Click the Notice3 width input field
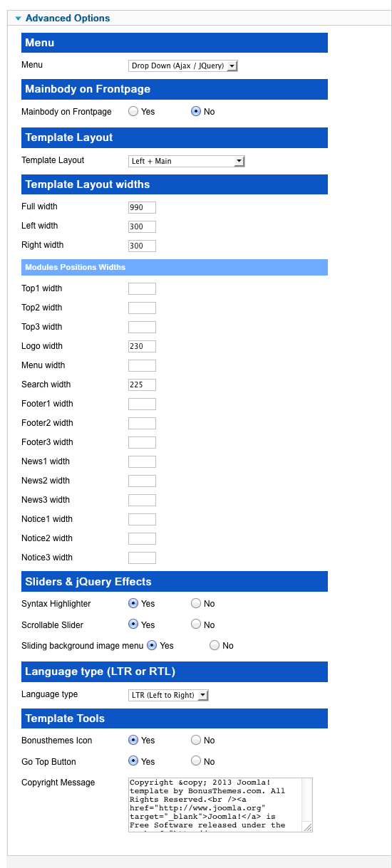 (142, 558)
